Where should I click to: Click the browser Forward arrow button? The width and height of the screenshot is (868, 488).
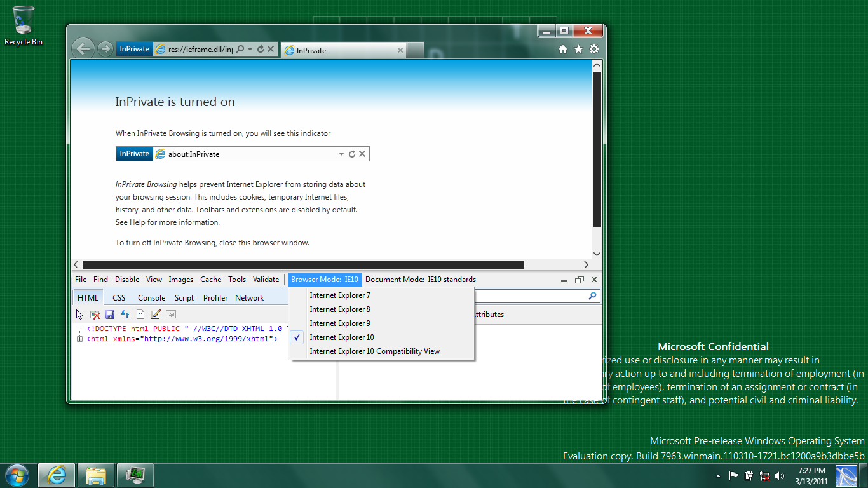105,49
